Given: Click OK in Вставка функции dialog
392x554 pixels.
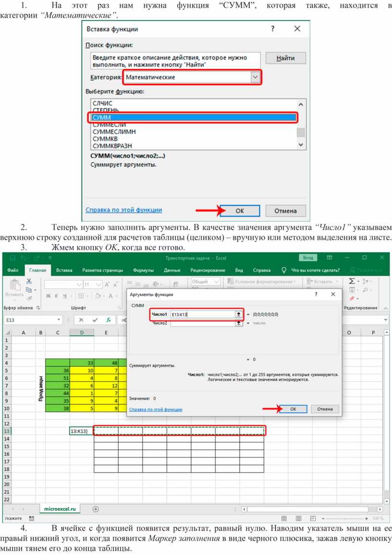Looking at the screenshot, I should point(239,210).
